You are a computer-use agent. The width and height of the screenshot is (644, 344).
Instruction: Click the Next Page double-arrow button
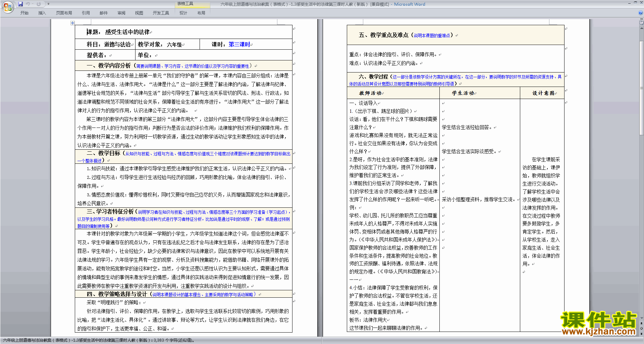coord(641,334)
